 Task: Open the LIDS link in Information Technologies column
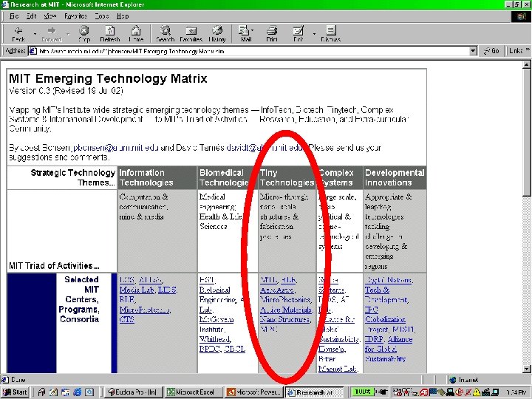click(167, 290)
